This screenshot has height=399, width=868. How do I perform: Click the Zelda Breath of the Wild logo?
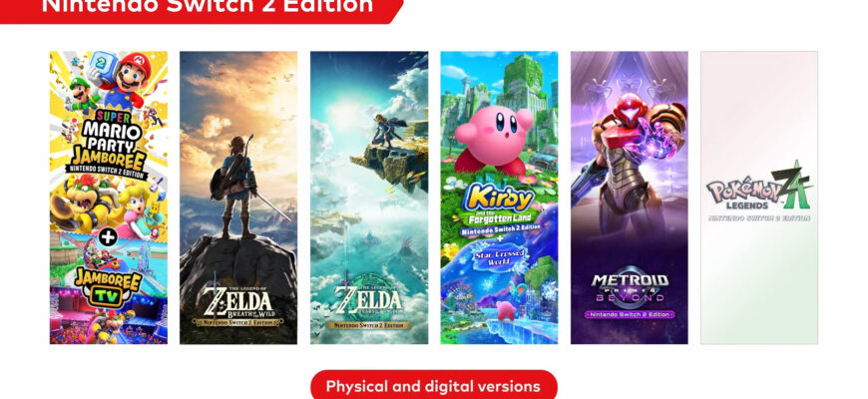(238, 305)
